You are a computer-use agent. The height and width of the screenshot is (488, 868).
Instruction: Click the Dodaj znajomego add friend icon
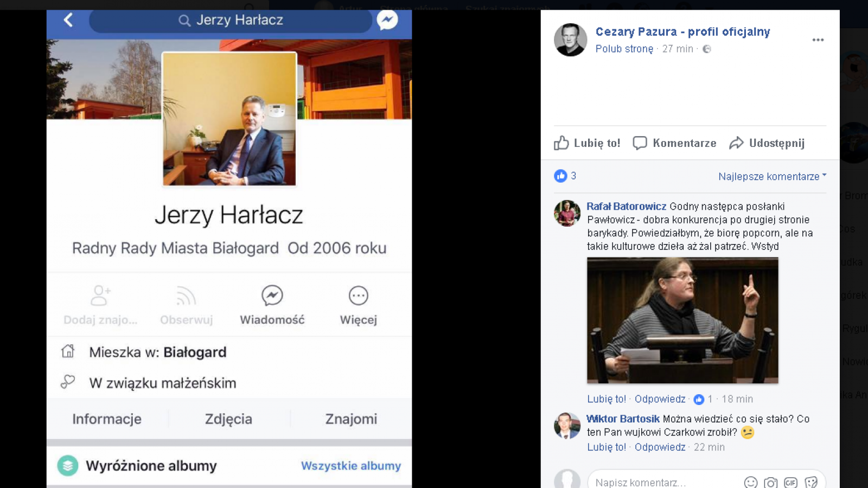click(x=100, y=296)
